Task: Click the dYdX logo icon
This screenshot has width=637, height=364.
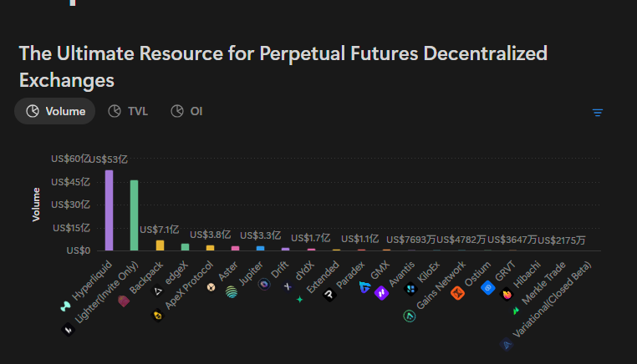Action: pyautogui.click(x=288, y=286)
